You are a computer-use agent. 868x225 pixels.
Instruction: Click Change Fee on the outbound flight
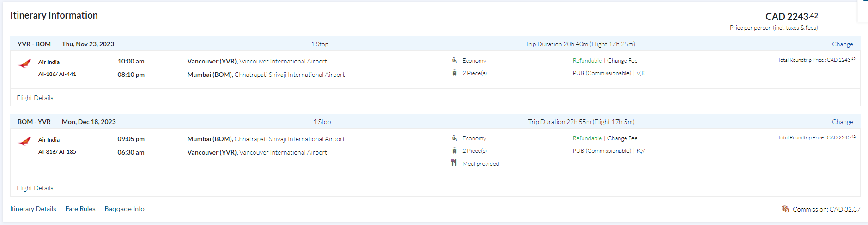pyautogui.click(x=622, y=61)
